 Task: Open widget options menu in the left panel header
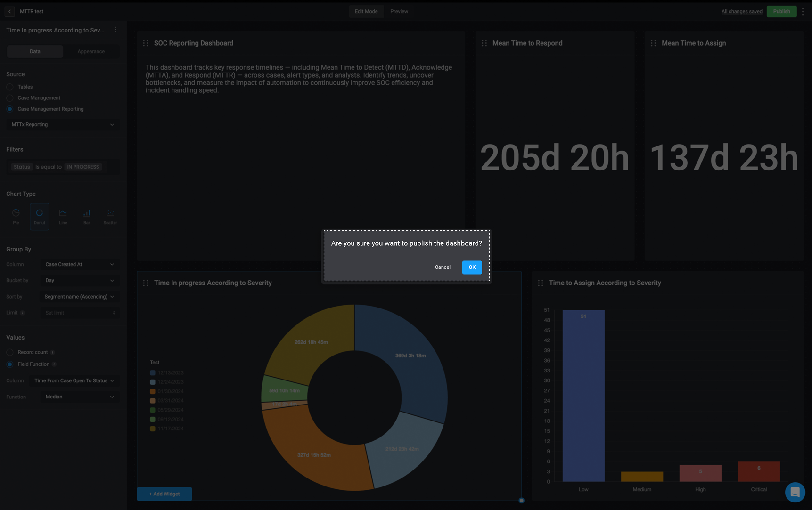tap(115, 30)
